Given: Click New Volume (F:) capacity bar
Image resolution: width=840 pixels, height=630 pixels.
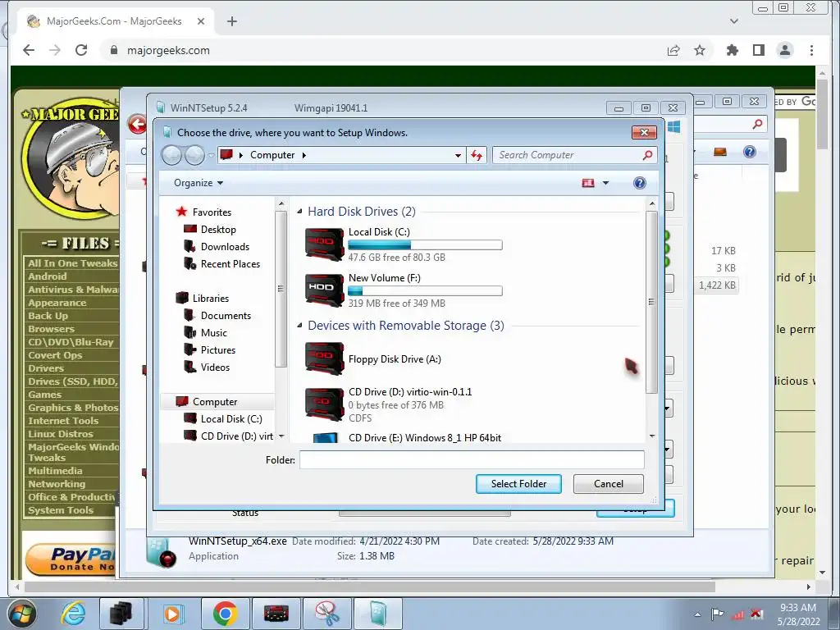Looking at the screenshot, I should 425,291.
